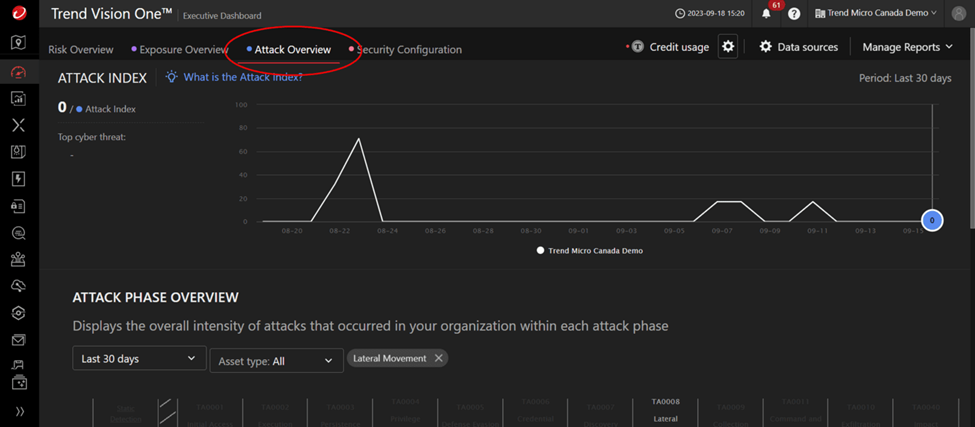
Task: Select the Attack Overview tab
Action: (x=289, y=50)
